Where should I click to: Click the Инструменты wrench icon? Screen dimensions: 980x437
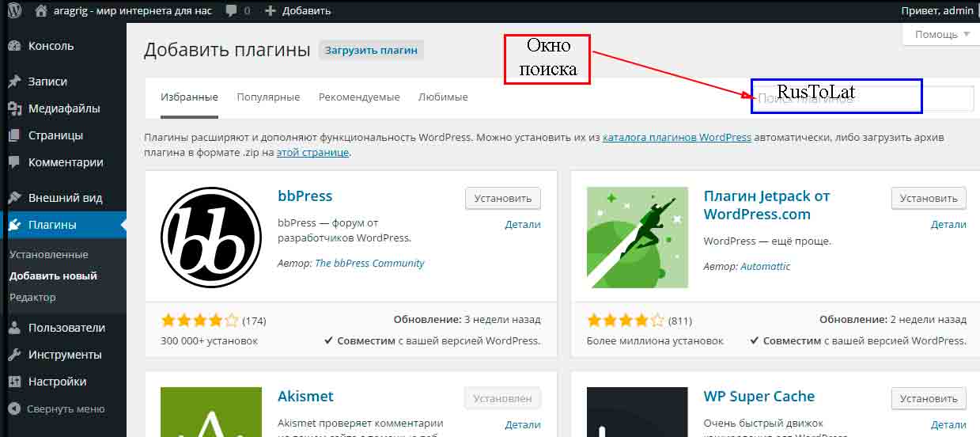[x=14, y=355]
